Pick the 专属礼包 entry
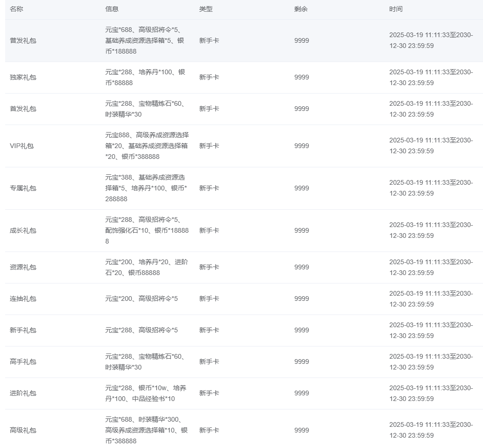This screenshot has width=483, height=448. (23, 188)
